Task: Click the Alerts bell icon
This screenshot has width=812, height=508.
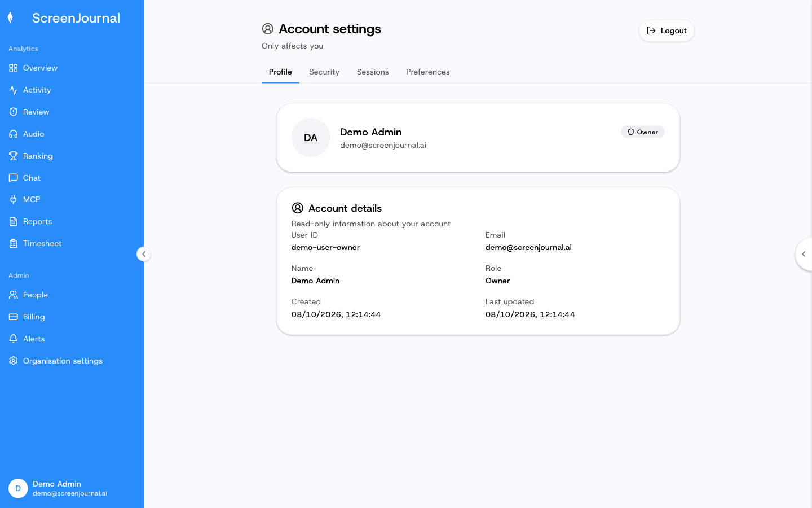Action: [x=14, y=339]
